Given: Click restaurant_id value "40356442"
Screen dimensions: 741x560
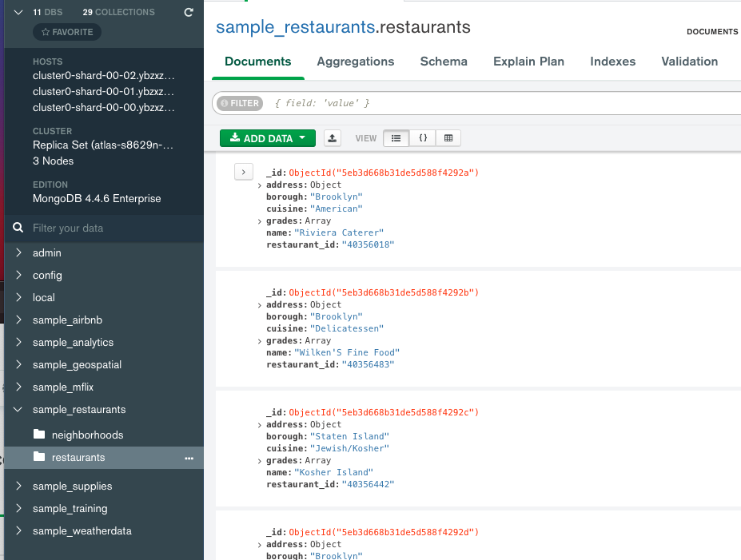Looking at the screenshot, I should tap(369, 484).
